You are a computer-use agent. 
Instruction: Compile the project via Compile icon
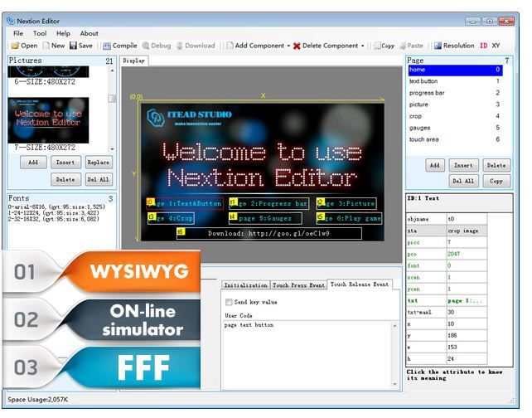pyautogui.click(x=120, y=46)
